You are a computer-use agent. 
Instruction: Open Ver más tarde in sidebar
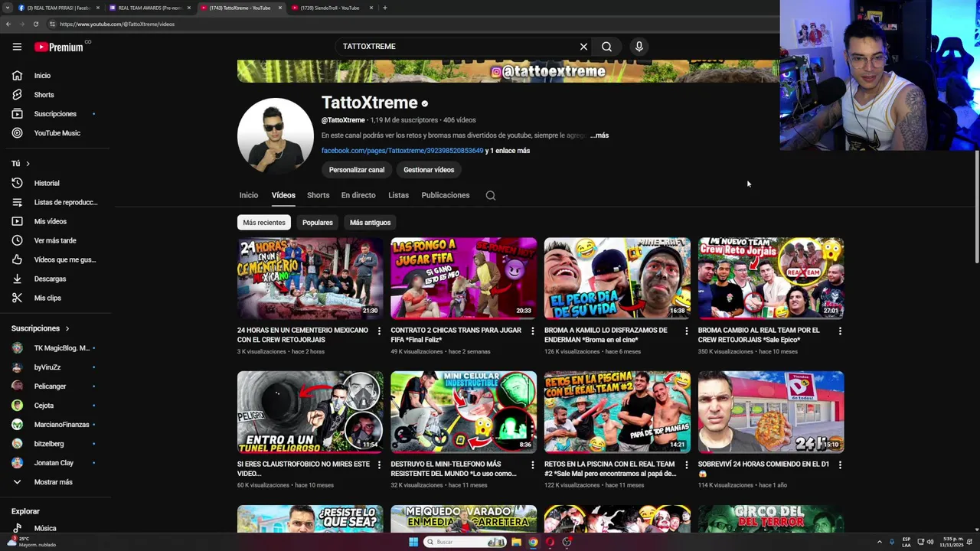[x=54, y=240]
